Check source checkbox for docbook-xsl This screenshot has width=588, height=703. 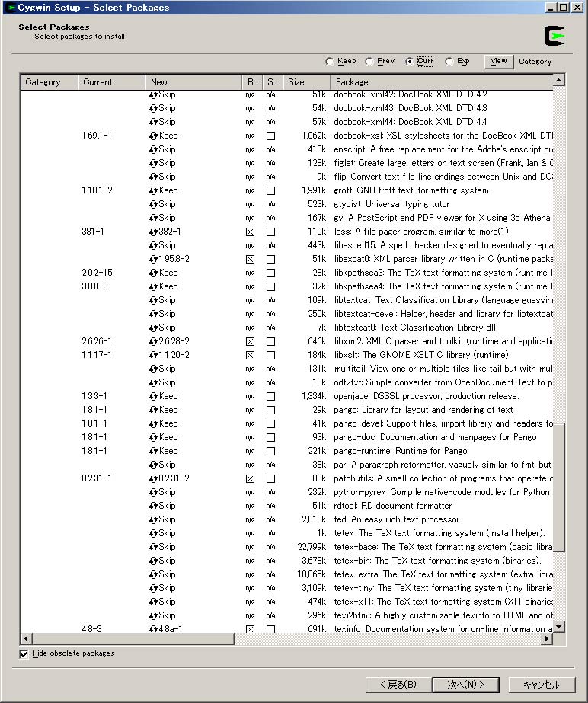(271, 136)
